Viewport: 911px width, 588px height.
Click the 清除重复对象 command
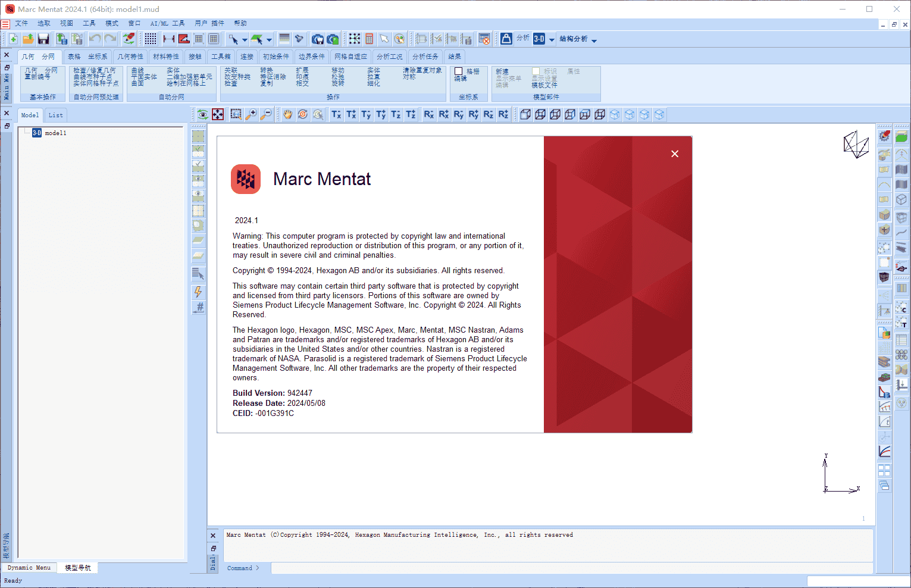click(422, 70)
